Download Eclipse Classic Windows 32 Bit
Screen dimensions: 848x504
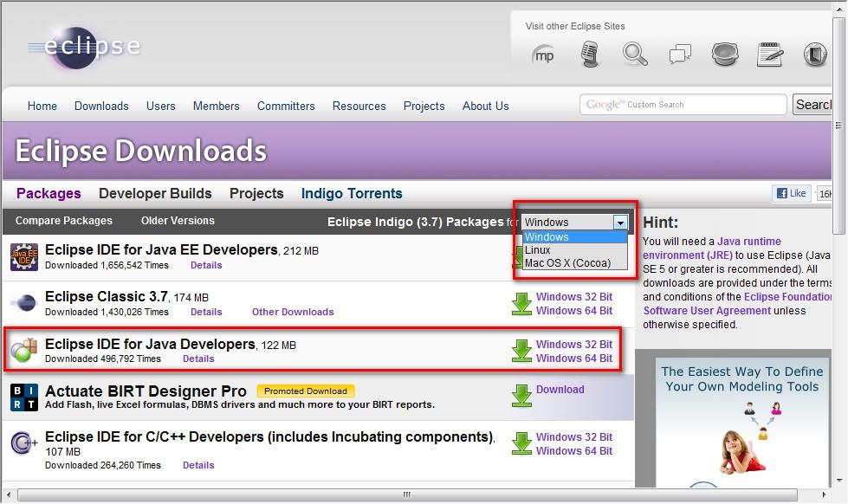(x=573, y=297)
